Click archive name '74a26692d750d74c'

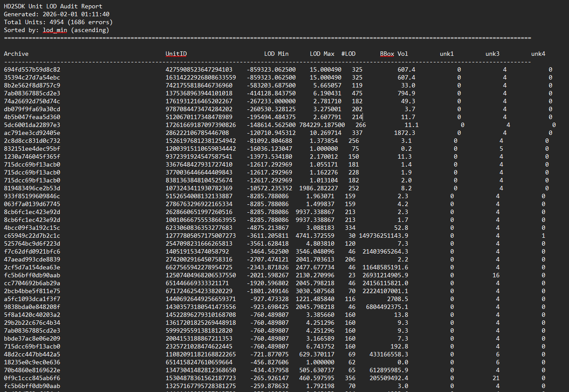point(32,102)
